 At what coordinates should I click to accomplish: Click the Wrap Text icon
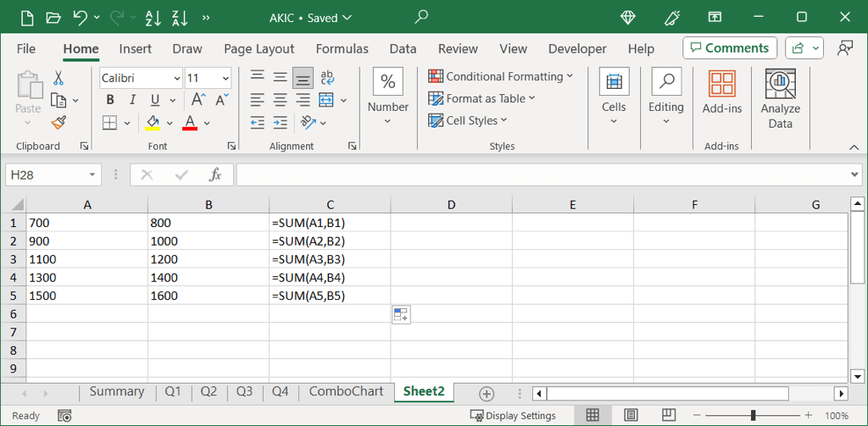point(327,77)
